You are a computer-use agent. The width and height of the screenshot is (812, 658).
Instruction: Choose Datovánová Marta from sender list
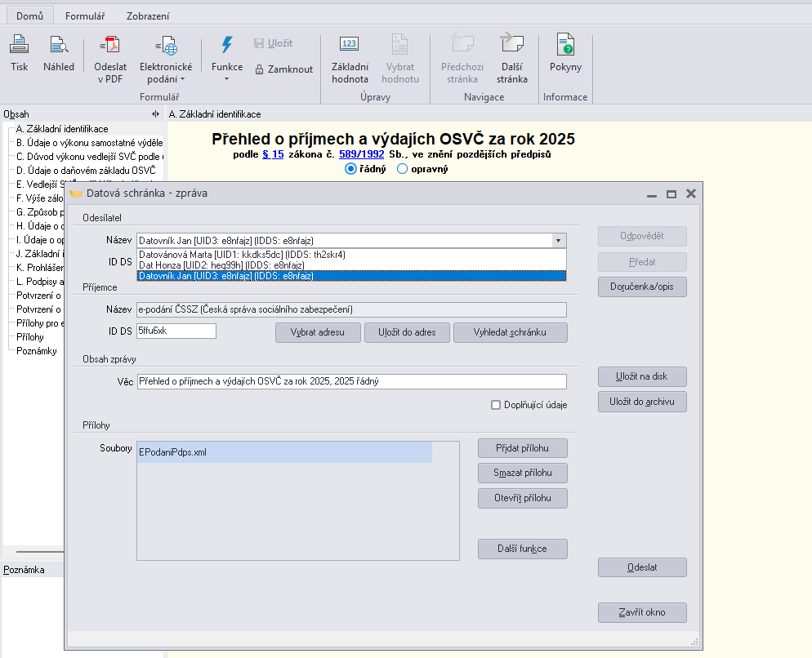(242, 255)
